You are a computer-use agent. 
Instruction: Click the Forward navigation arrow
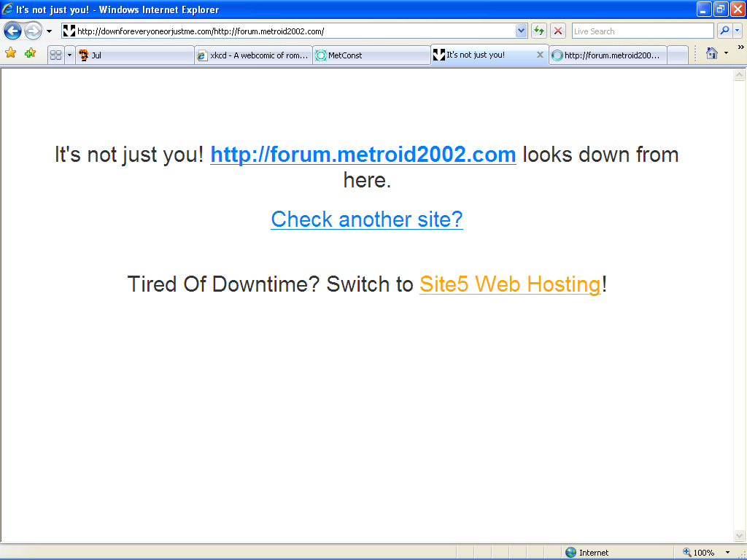(33, 31)
